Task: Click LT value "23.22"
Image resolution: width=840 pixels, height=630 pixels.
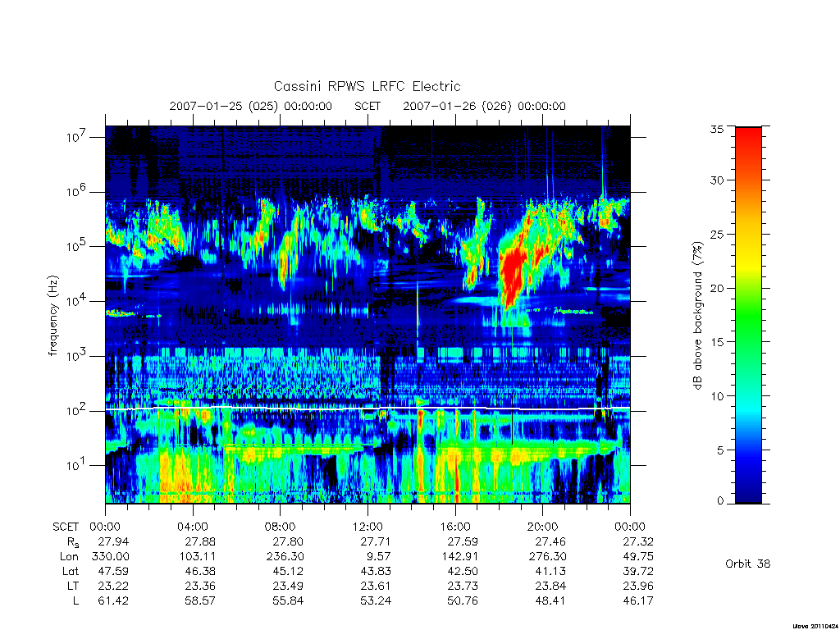Action: click(x=113, y=586)
